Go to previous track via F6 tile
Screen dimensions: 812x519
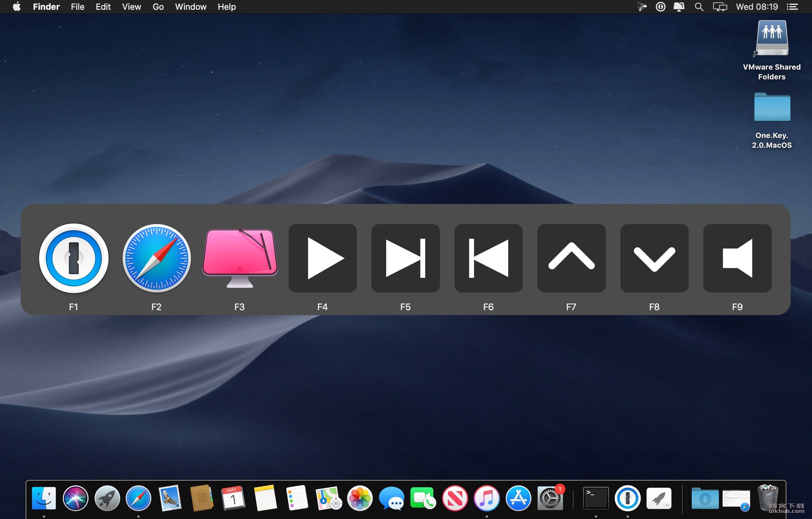click(x=489, y=258)
